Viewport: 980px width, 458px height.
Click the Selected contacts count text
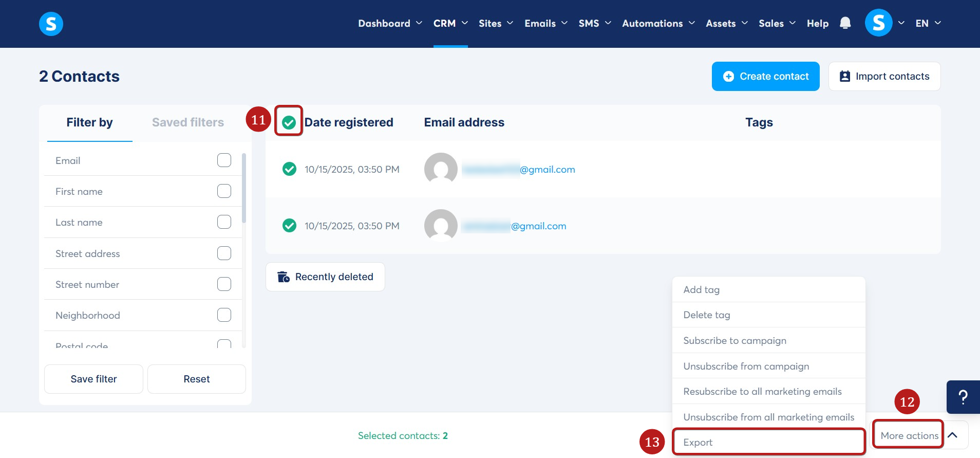click(x=403, y=435)
